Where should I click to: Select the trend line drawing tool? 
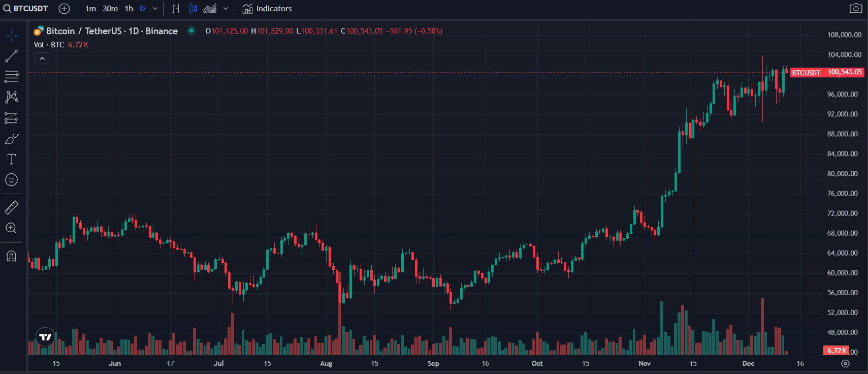coord(12,56)
